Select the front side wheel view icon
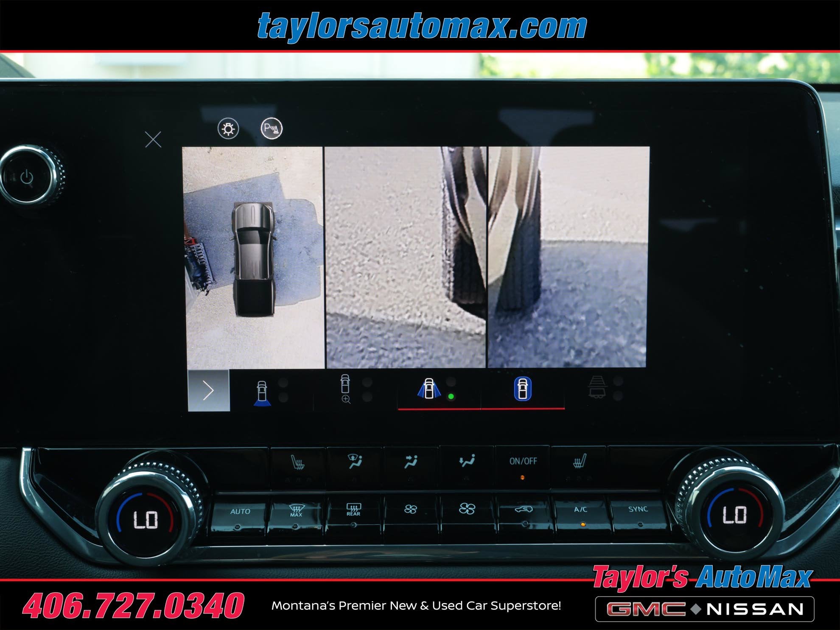The image size is (840, 630). [x=429, y=389]
